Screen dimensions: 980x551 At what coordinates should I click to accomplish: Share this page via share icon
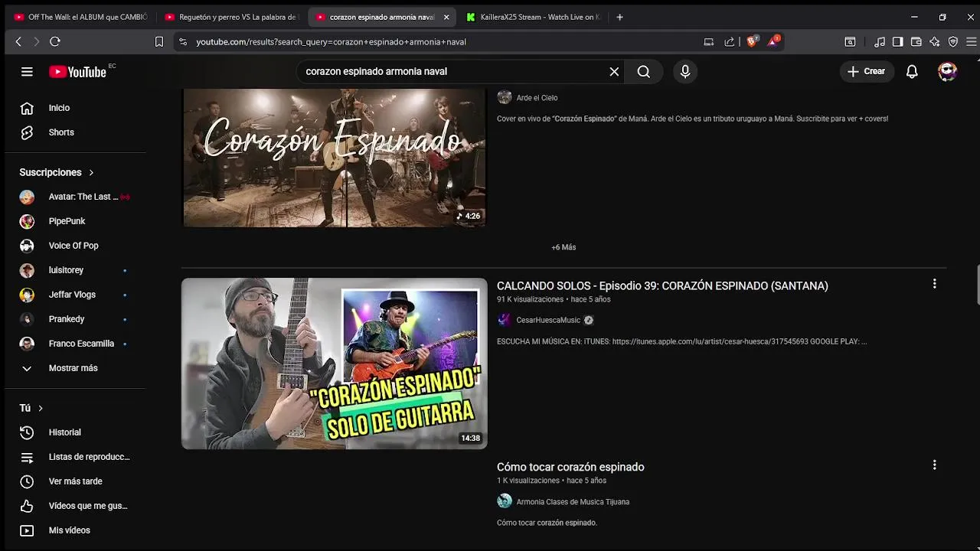coord(729,42)
